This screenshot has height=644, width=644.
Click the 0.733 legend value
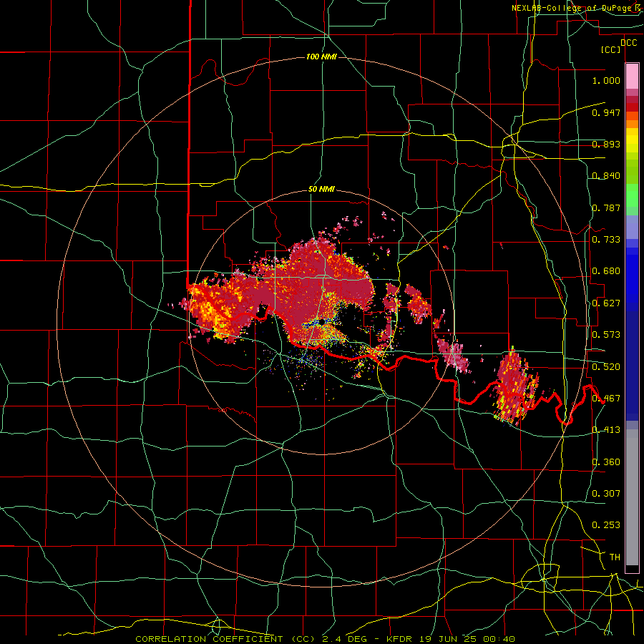point(606,240)
